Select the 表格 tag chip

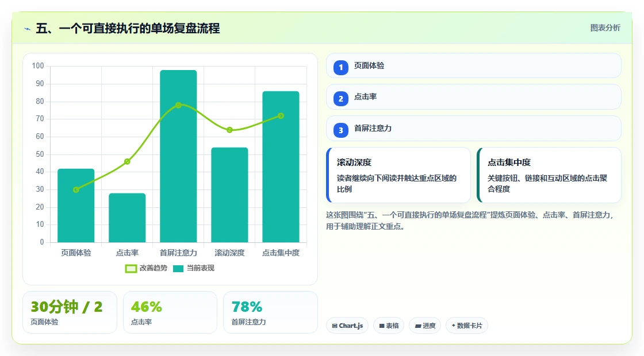click(389, 326)
